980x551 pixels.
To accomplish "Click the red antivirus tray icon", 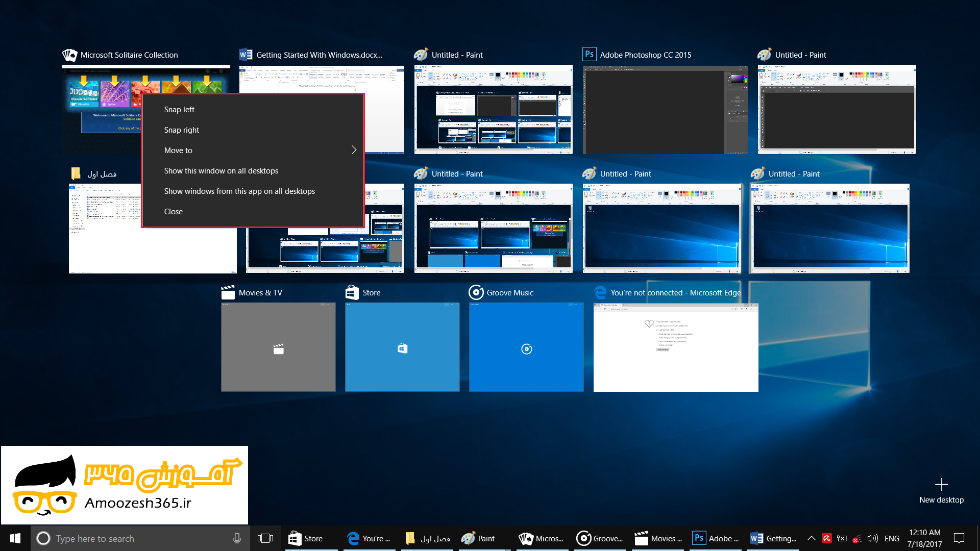I will 827,538.
